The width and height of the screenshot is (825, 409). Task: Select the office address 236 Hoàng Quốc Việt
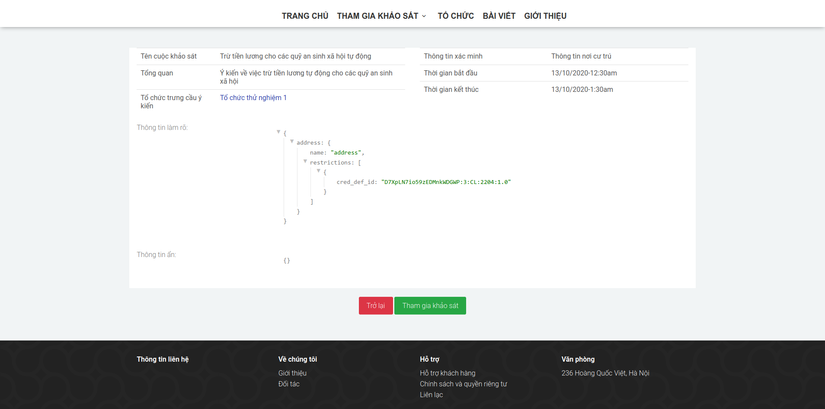605,373
